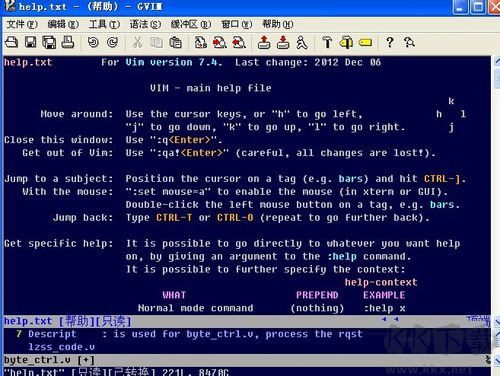Click the Redo toolbar icon
Image resolution: width=500 pixels, height=376 pixels.
[113, 42]
